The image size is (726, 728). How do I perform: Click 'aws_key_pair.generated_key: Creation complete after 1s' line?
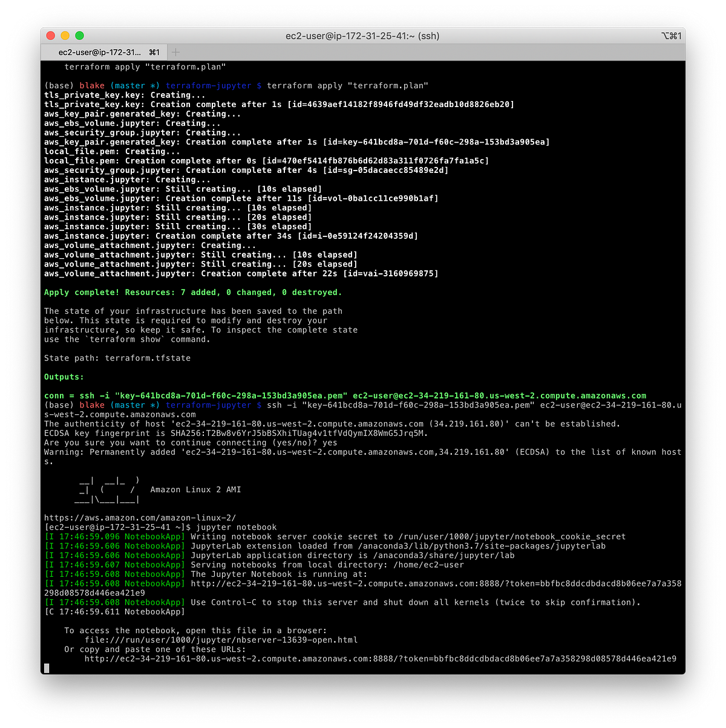(x=297, y=142)
